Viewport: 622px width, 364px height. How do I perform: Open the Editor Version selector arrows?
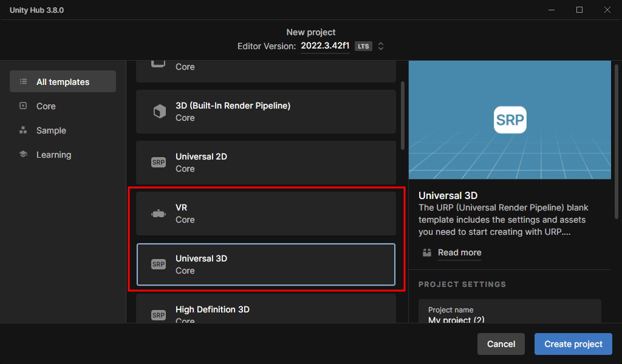click(381, 46)
